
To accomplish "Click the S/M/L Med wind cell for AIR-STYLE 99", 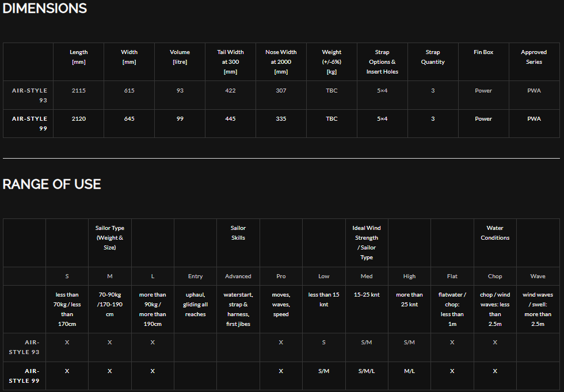I will pyautogui.click(x=367, y=371).
